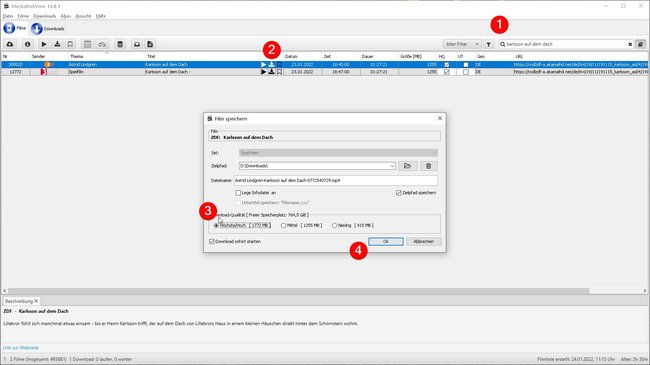Image resolution: width=650 pixels, height=365 pixels.
Task: Click the toolbar list view icon
Action: [87, 44]
